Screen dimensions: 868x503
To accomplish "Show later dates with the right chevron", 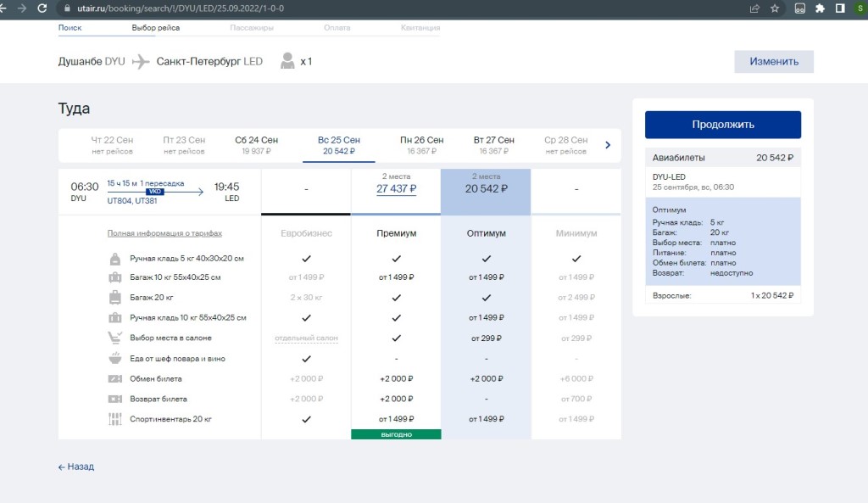I will [x=608, y=145].
